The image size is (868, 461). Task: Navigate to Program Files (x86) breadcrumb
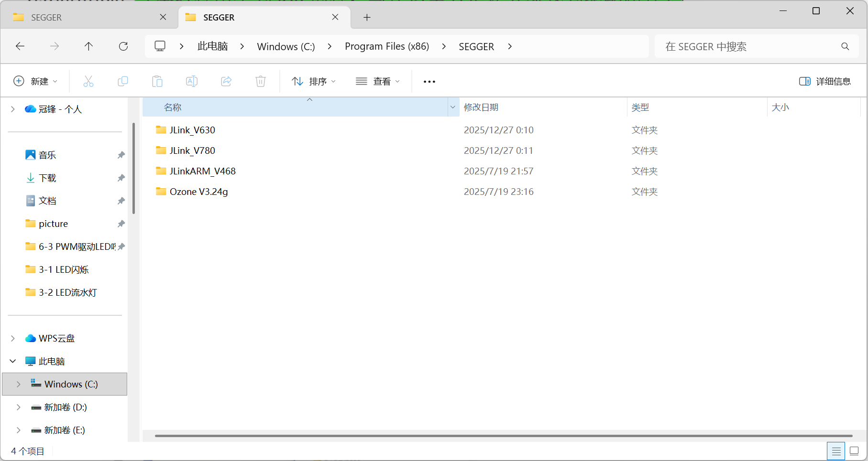point(387,46)
